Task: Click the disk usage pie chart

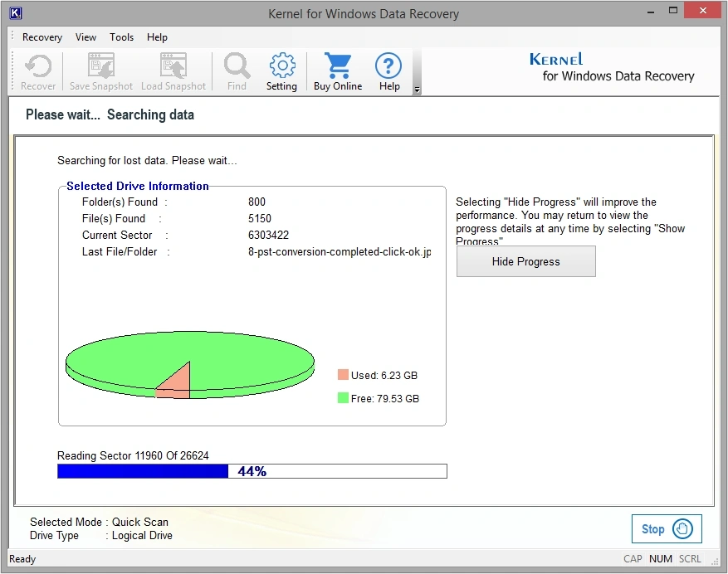Action: (190, 365)
